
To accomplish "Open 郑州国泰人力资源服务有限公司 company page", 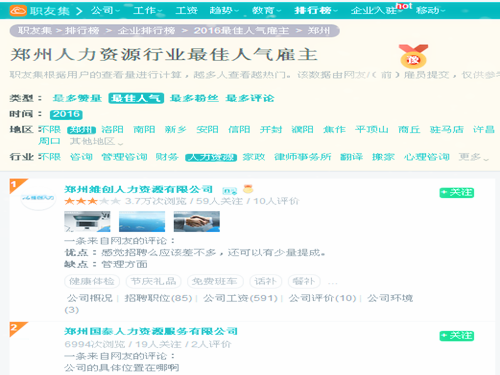I will 151,331.
